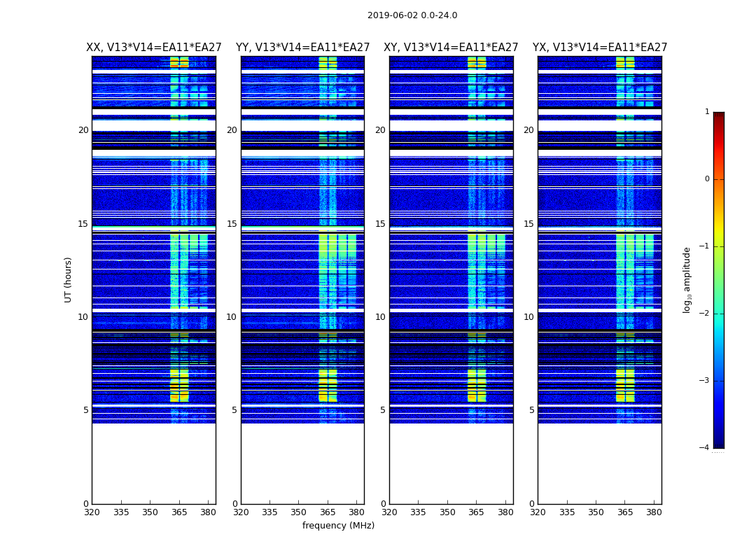Click the YX polarization plot title

pos(599,48)
